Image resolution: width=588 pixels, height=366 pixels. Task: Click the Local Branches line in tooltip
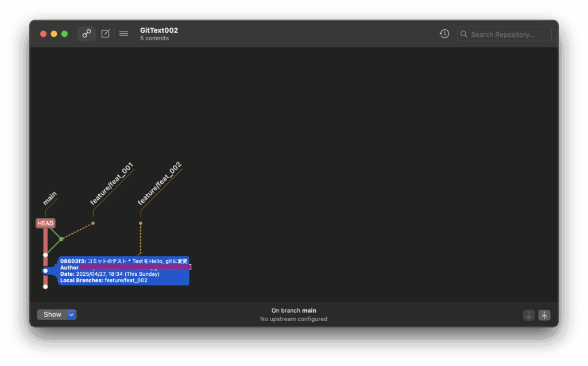click(x=104, y=280)
